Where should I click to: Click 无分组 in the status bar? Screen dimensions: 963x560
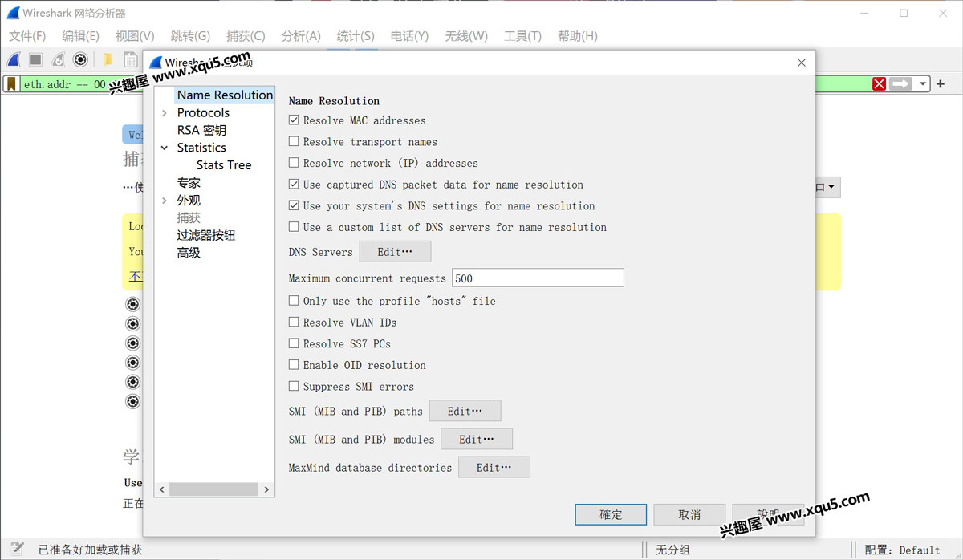click(x=672, y=550)
